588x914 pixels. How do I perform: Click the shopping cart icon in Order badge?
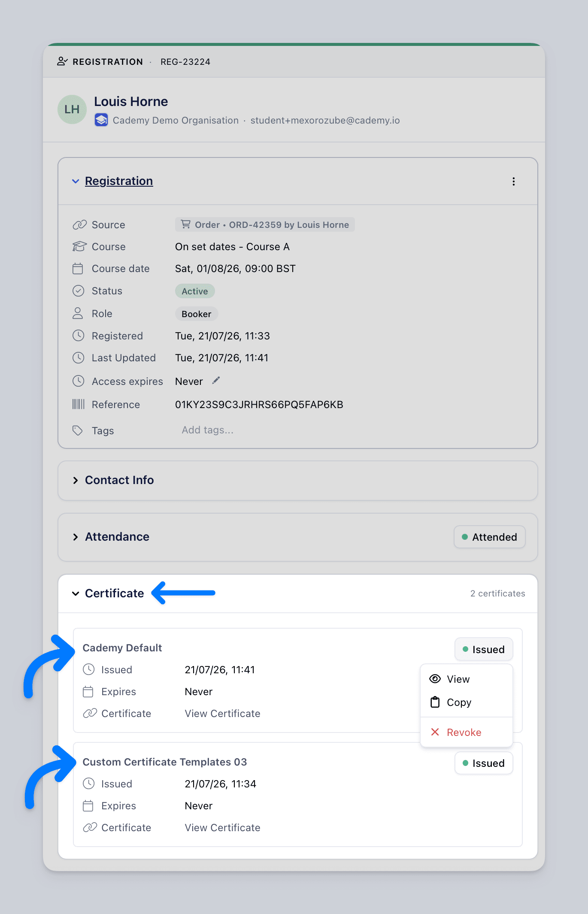pyautogui.click(x=185, y=224)
